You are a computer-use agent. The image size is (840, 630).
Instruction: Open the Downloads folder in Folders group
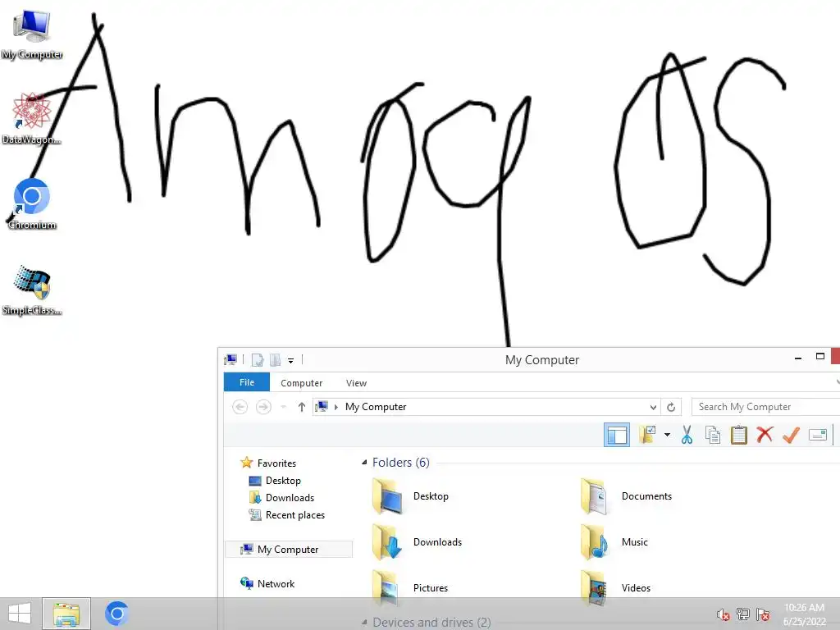(x=417, y=542)
